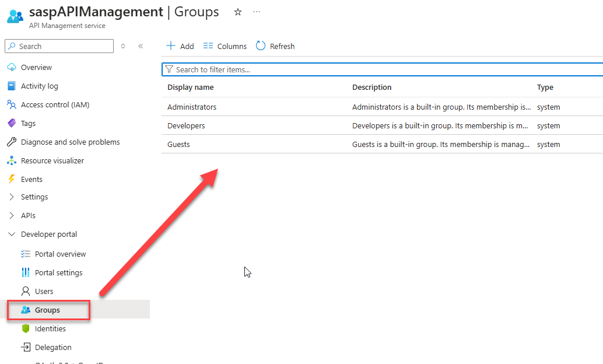Image resolution: width=603 pixels, height=364 pixels.
Task: Collapse the Developer portal section
Action: 12,235
